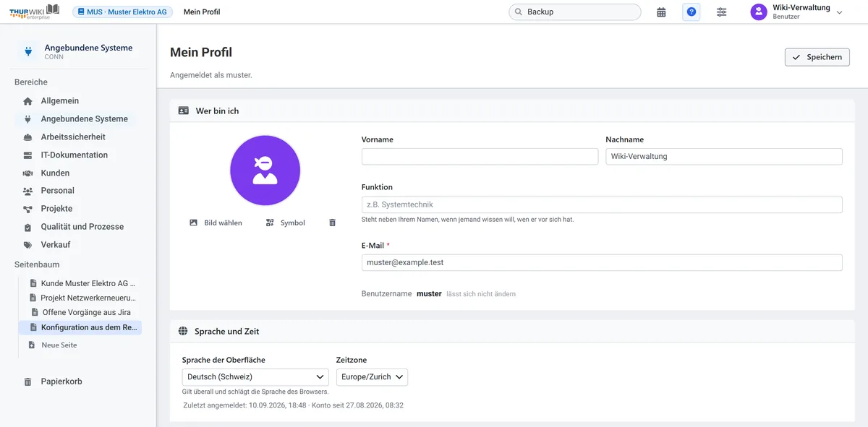Screen dimensions: 868x427
Task: Delete profile picture with the trash icon
Action: 332,223
